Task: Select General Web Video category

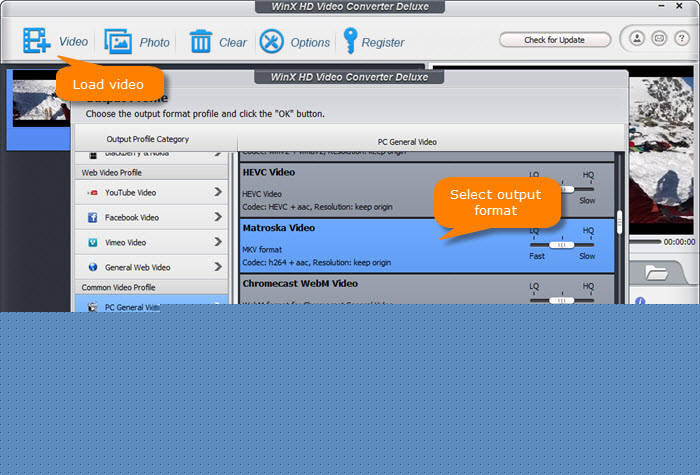Action: [x=152, y=267]
